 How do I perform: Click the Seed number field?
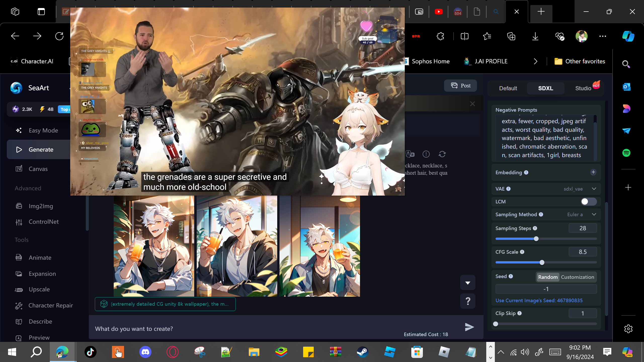[546, 289]
